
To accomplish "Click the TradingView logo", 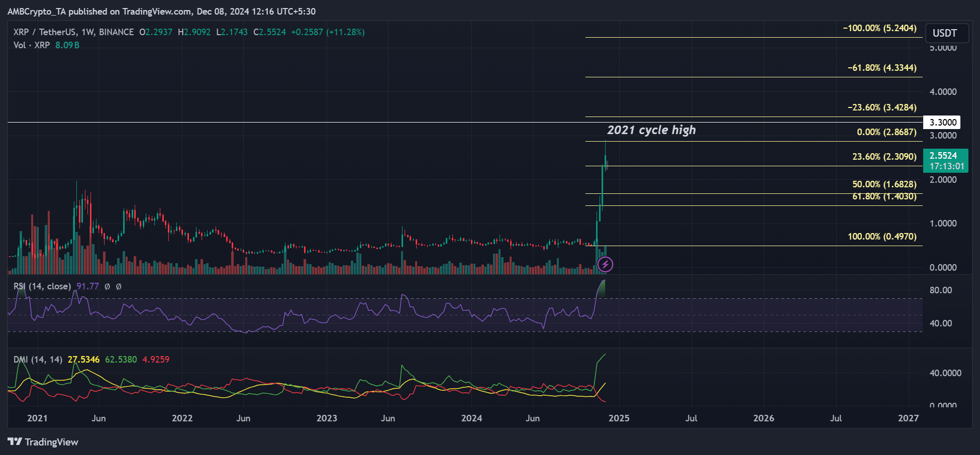I will [43, 442].
